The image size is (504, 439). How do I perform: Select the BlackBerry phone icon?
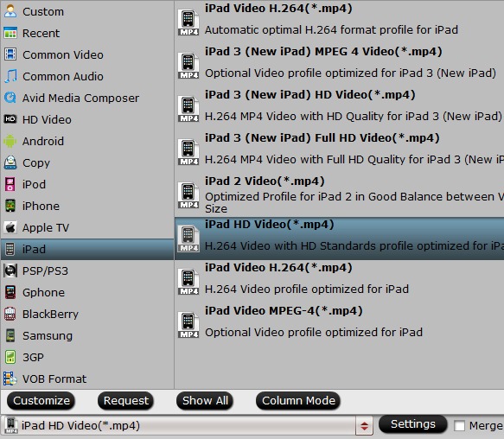[x=10, y=314]
